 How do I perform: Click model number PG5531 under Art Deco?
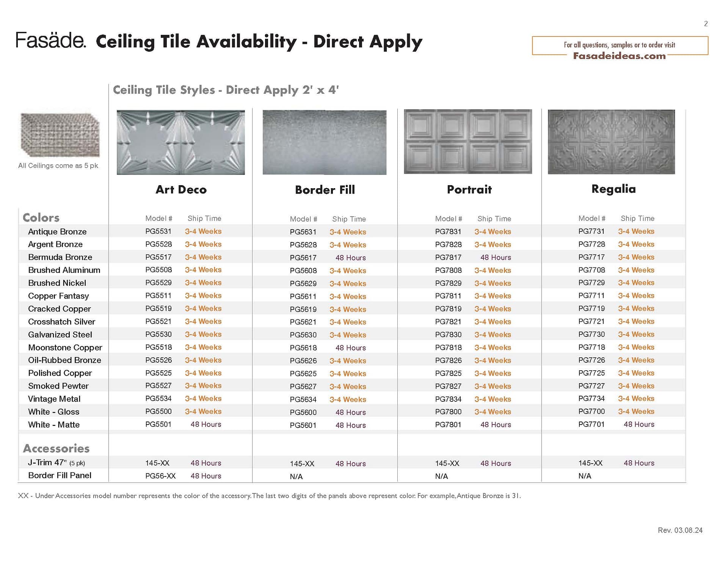[158, 231]
